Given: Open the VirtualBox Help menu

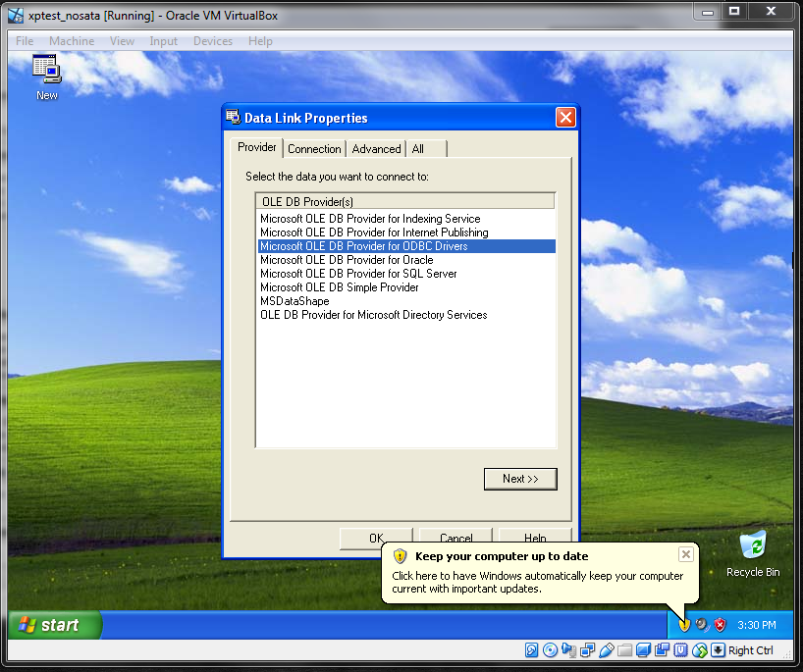Looking at the screenshot, I should point(260,41).
